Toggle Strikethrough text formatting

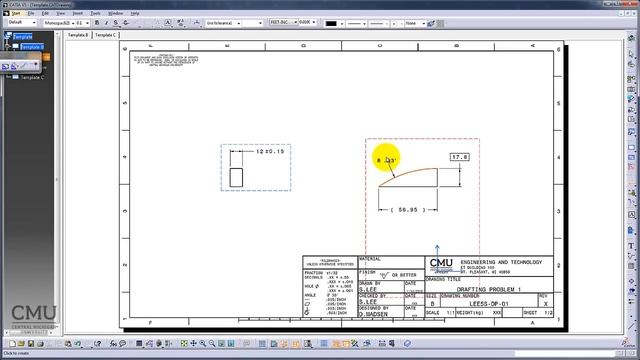(126, 23)
